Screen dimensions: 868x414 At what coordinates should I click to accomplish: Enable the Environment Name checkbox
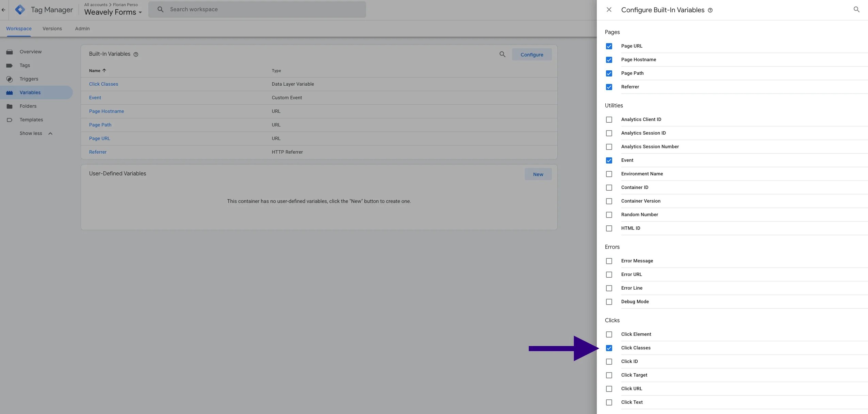pos(609,174)
